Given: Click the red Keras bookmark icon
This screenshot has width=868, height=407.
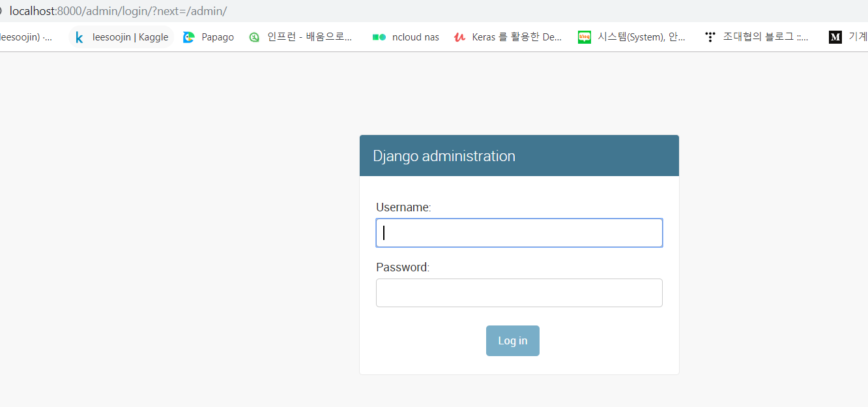Looking at the screenshot, I should (x=459, y=37).
